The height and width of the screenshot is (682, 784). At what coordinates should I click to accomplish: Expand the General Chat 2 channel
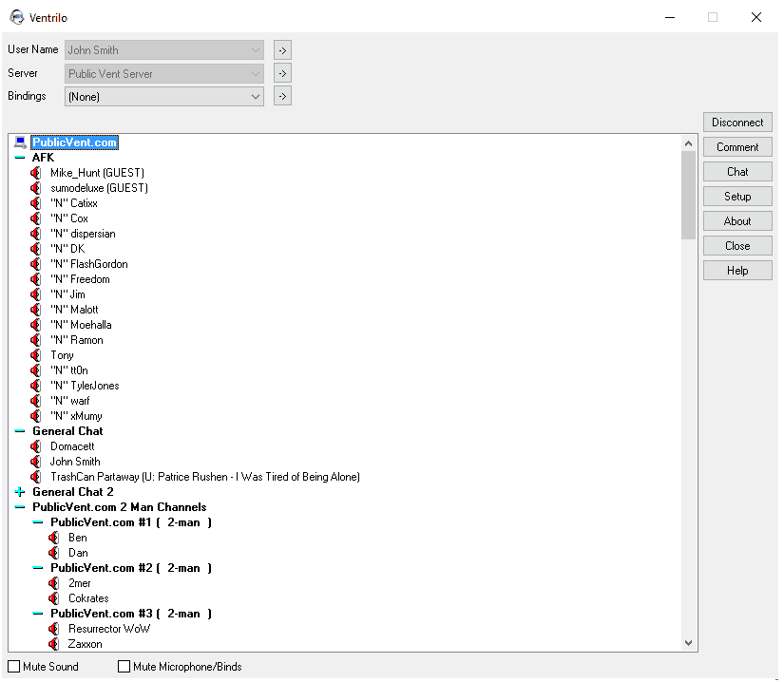click(x=20, y=492)
